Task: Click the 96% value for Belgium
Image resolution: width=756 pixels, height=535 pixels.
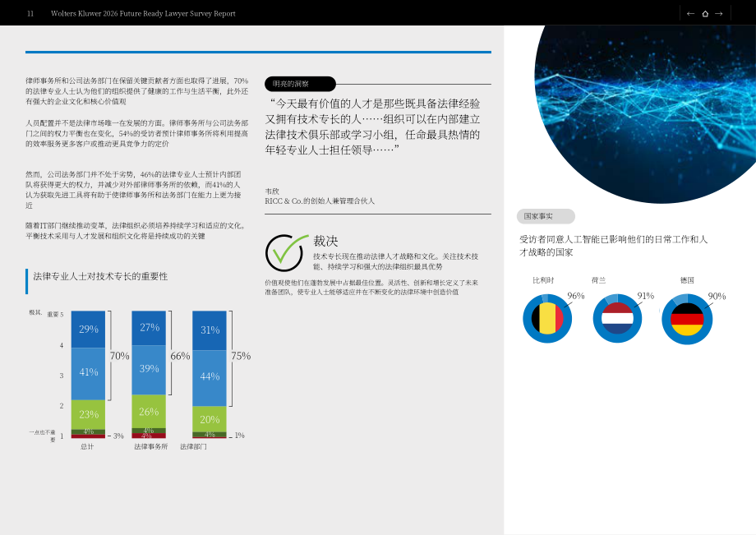Action: coord(576,296)
